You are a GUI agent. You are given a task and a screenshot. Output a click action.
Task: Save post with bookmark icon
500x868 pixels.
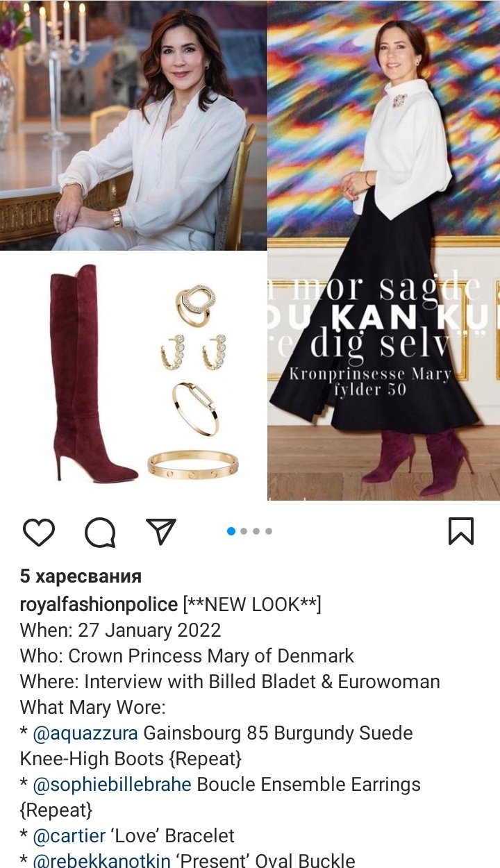(461, 531)
